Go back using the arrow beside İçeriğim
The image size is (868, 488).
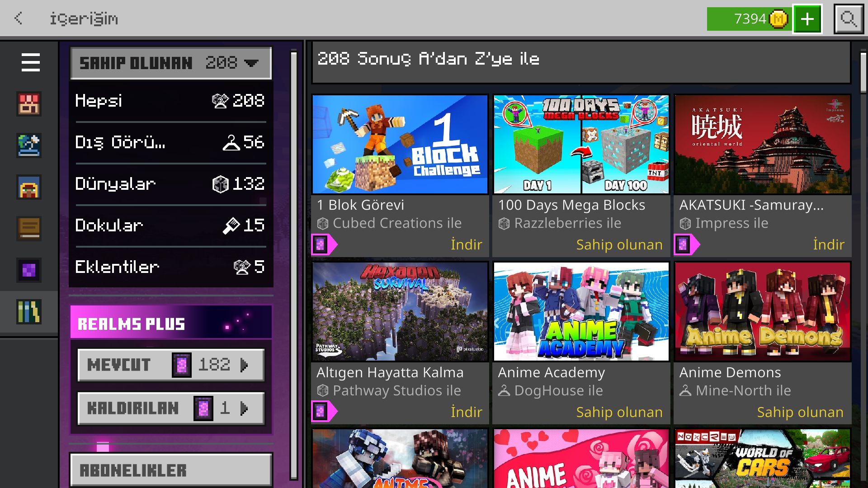click(19, 19)
